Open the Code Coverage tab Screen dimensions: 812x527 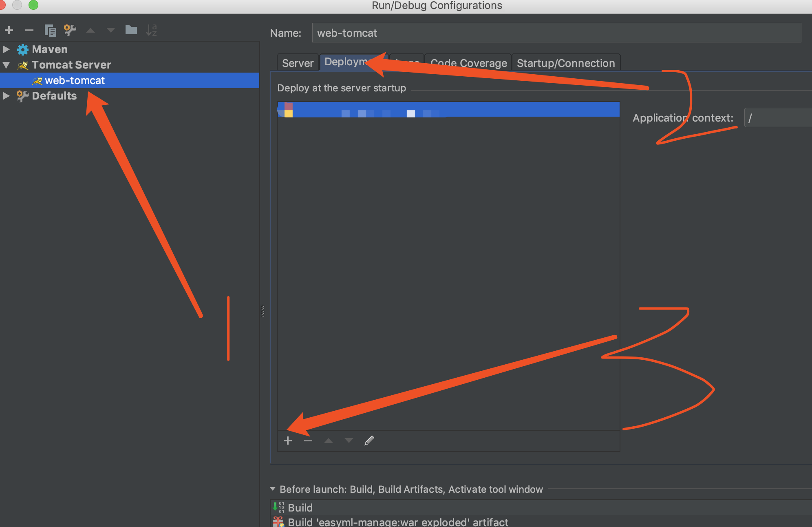click(469, 63)
